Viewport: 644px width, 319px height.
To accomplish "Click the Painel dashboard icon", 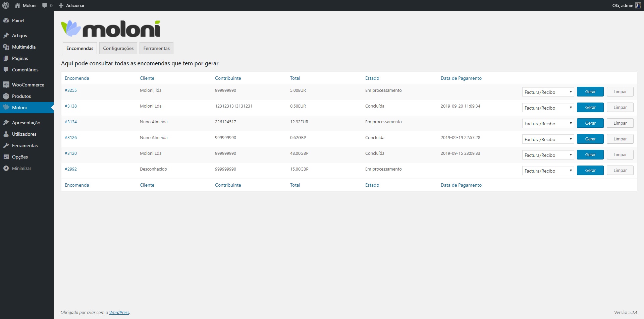I will point(6,20).
